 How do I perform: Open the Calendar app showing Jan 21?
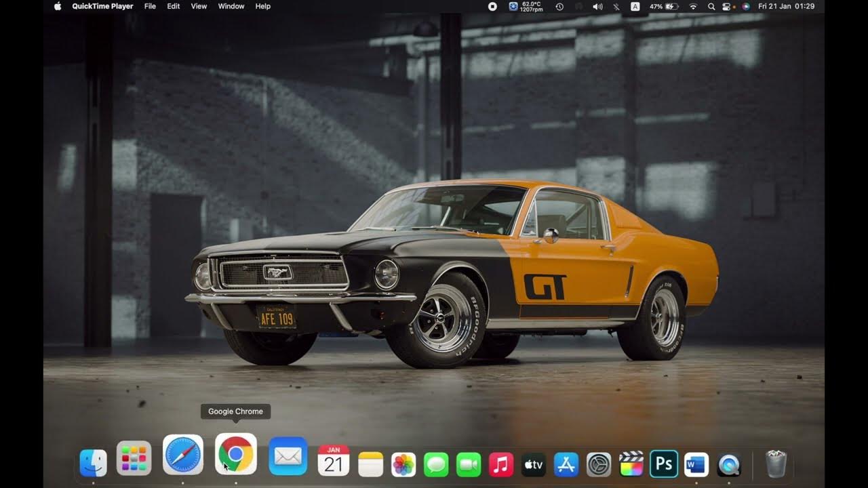334,460
